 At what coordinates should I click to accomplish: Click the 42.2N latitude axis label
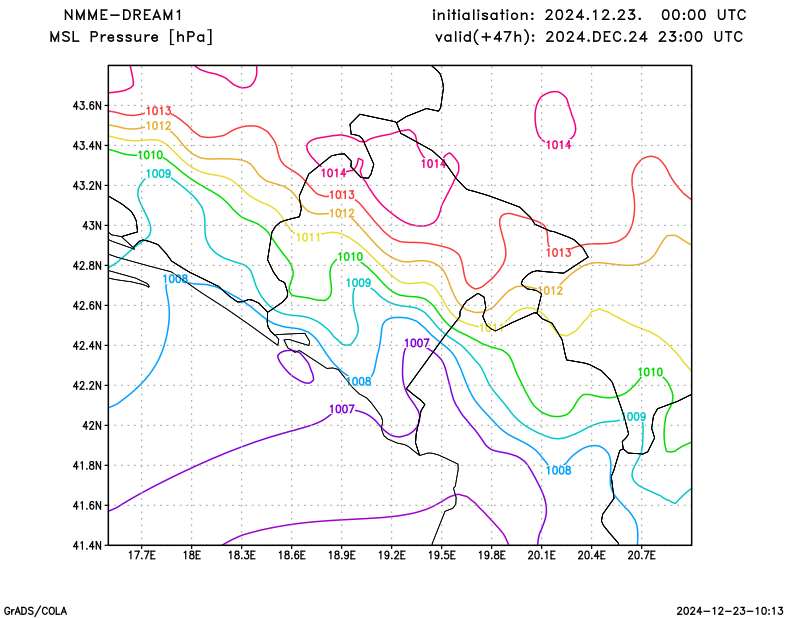(x=87, y=386)
